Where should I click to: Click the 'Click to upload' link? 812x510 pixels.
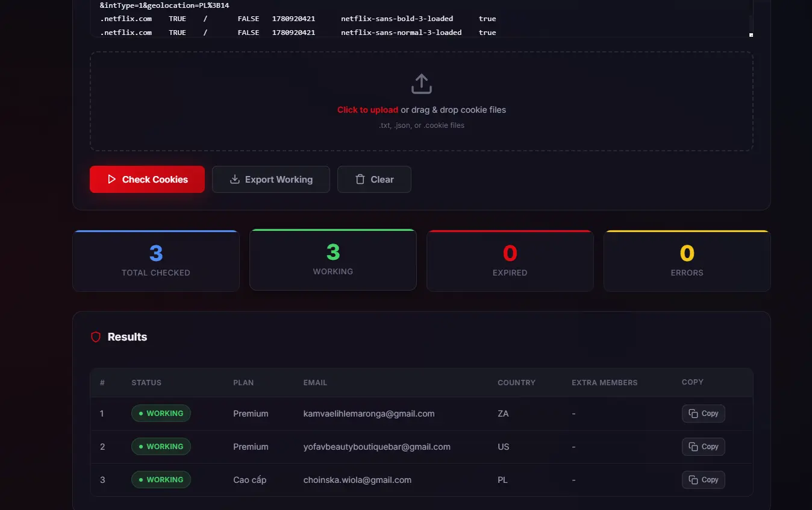367,110
